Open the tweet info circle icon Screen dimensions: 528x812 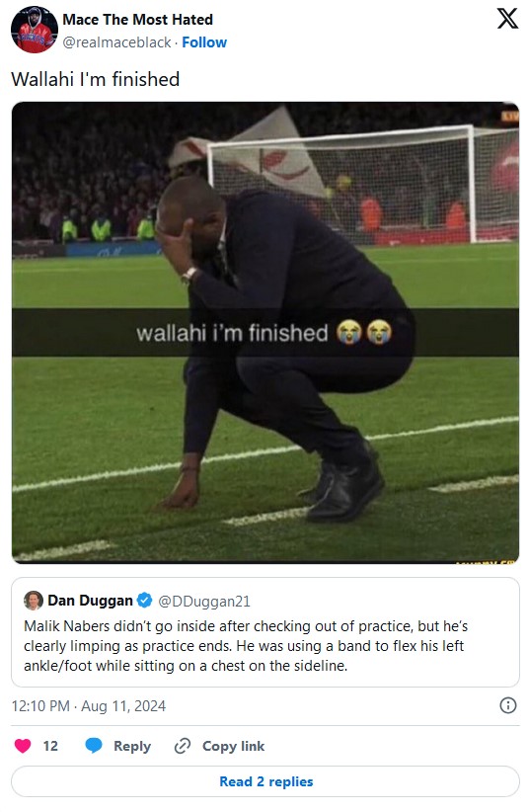click(508, 705)
